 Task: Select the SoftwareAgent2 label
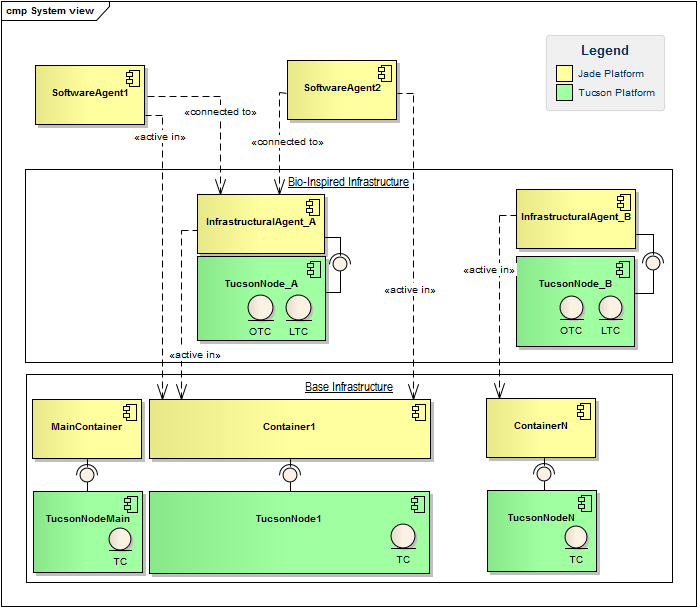[x=342, y=88]
